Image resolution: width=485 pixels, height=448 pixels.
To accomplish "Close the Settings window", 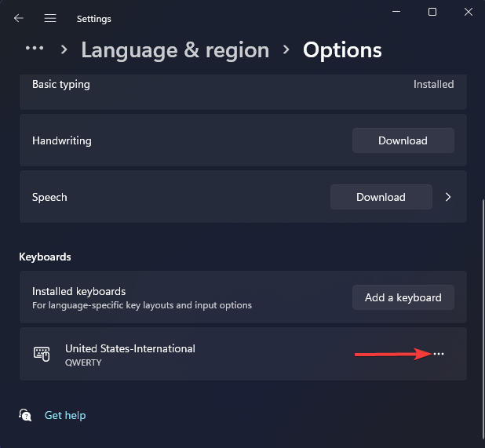I will click(469, 12).
